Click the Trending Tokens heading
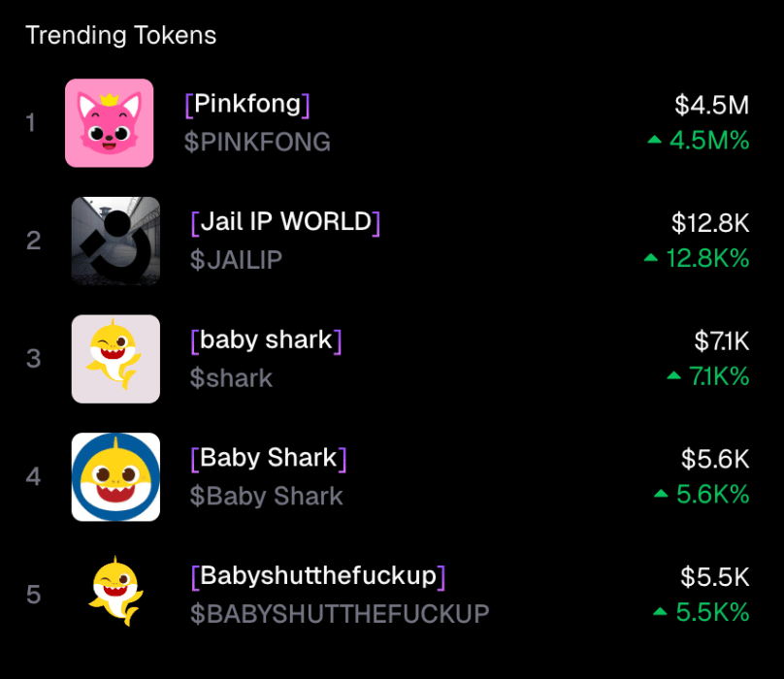This screenshot has width=784, height=679. (x=121, y=36)
